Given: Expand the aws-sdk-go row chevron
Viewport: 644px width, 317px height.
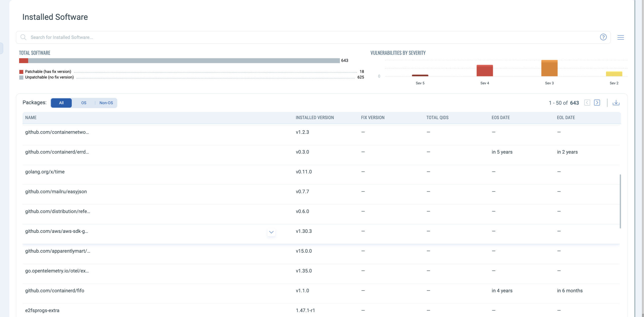Looking at the screenshot, I should coord(271,232).
